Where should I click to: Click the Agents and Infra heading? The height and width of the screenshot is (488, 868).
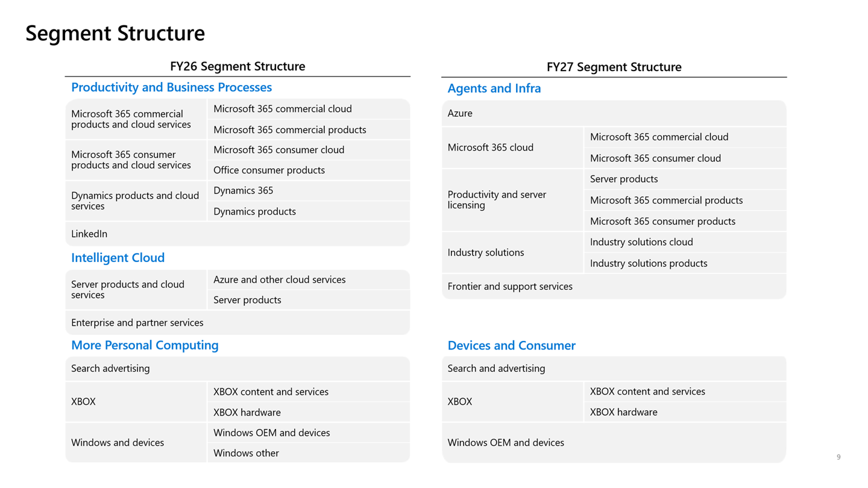click(494, 89)
